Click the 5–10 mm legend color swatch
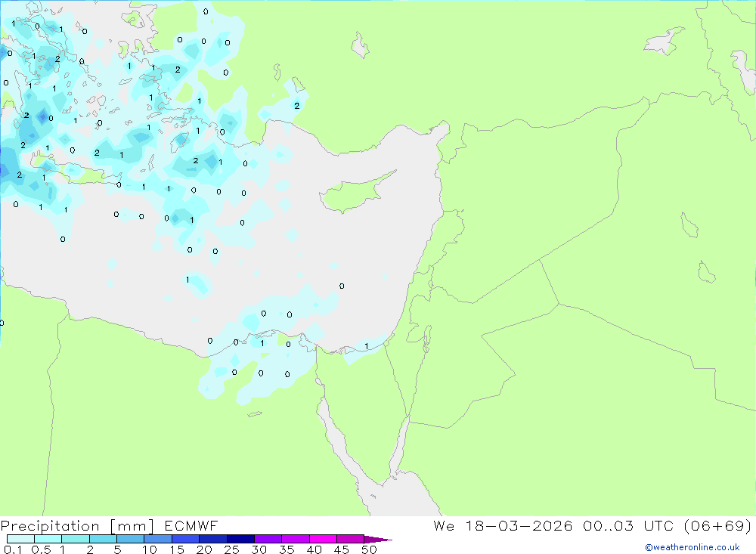 131,539
